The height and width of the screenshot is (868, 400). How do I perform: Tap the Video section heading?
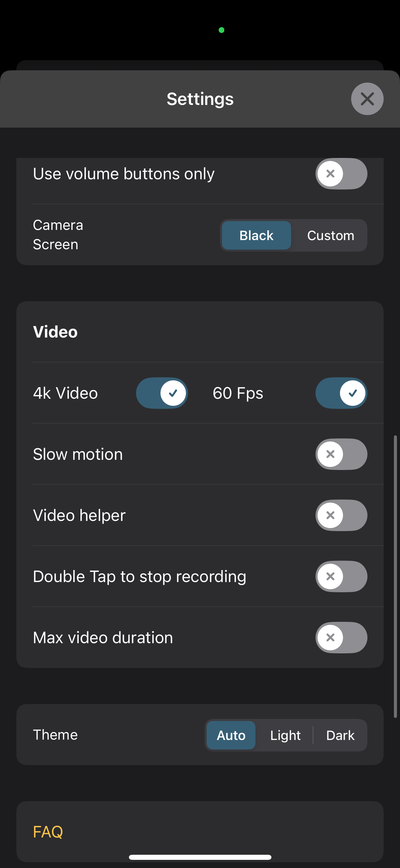click(x=55, y=332)
